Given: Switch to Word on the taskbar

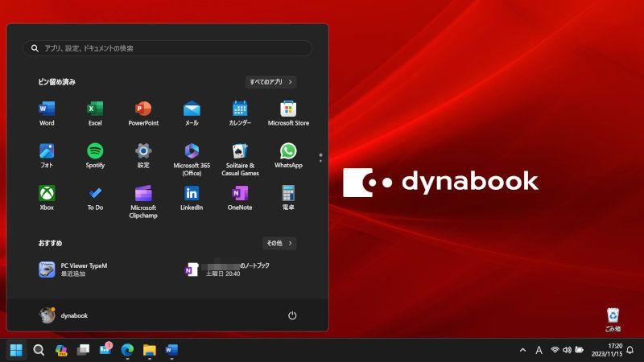Looking at the screenshot, I should [171, 350].
